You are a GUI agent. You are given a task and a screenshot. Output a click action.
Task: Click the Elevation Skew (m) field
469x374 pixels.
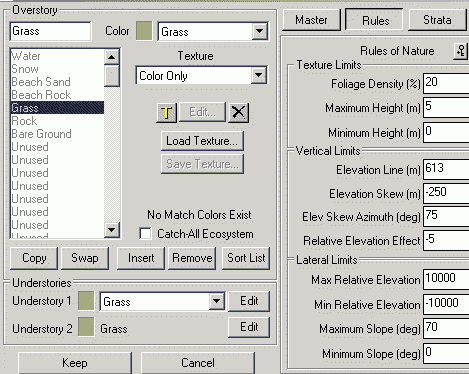click(446, 193)
